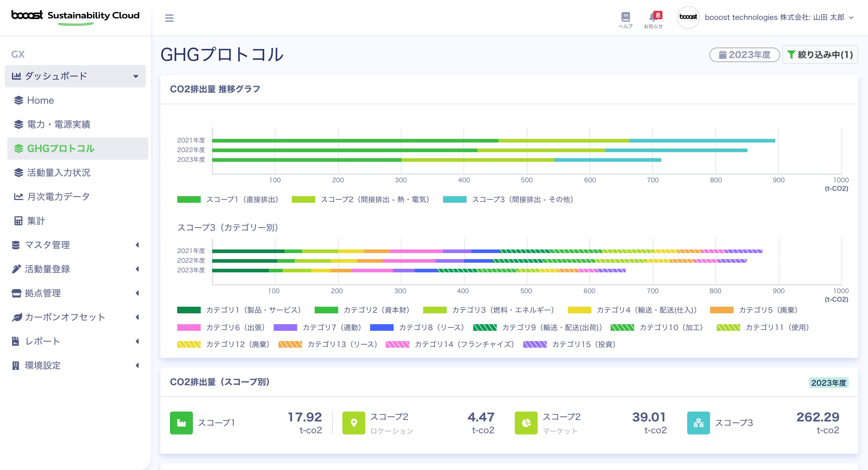The image size is (868, 470).
Task: Open the 絞り込み中(1) filter button
Action: (820, 55)
